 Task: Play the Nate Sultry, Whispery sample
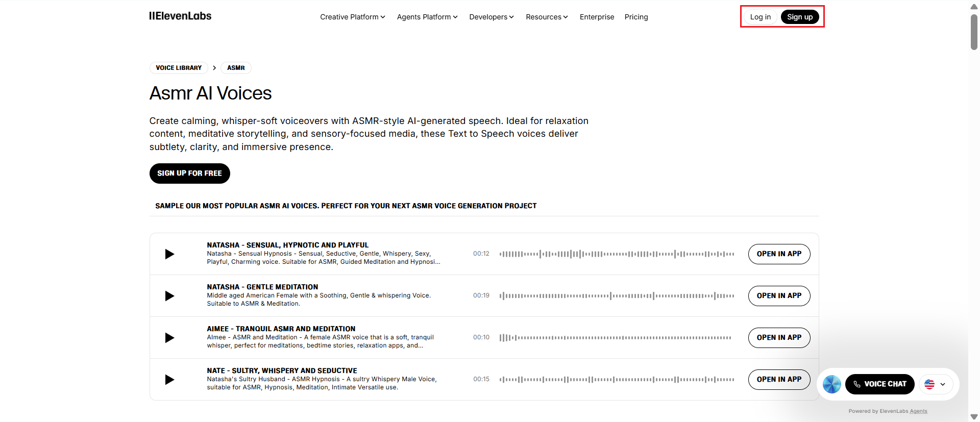[x=169, y=380]
